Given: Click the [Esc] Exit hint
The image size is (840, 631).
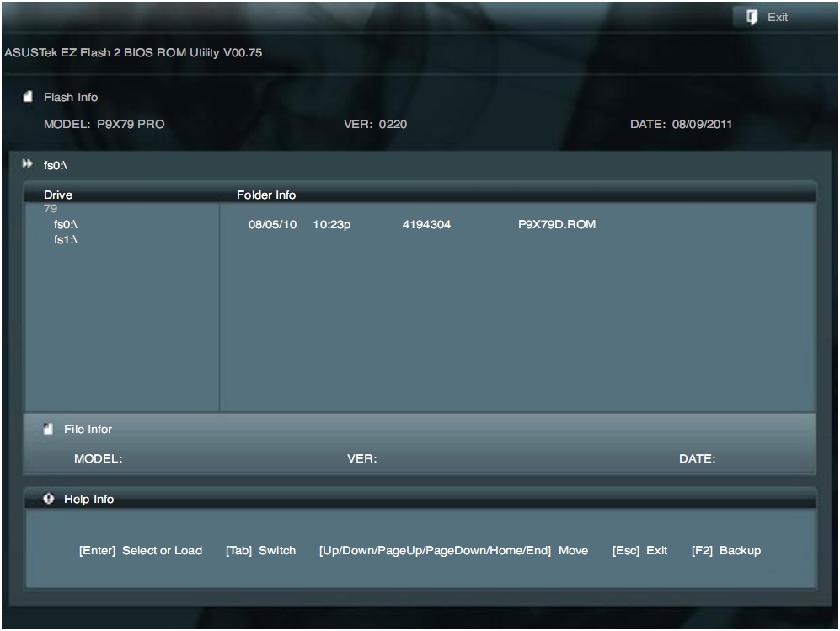Looking at the screenshot, I should click(x=639, y=551).
